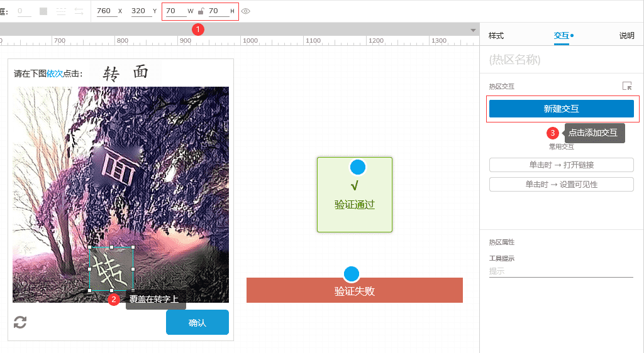The image size is (644, 353).
Task: Open the border line style picker
Action: pyautogui.click(x=61, y=11)
